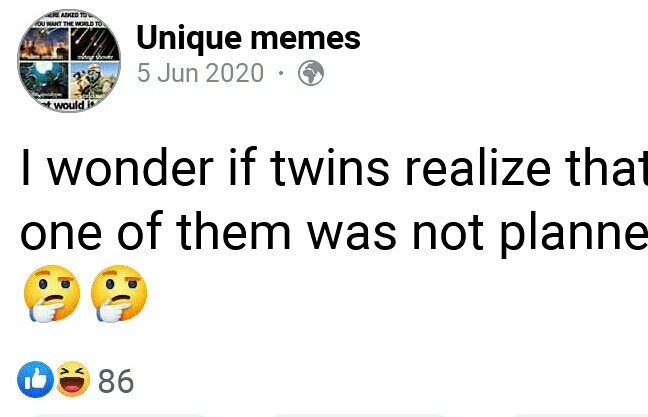648x417 pixels.
Task: Click the glowing moon image in the avatar
Action: pos(44,80)
